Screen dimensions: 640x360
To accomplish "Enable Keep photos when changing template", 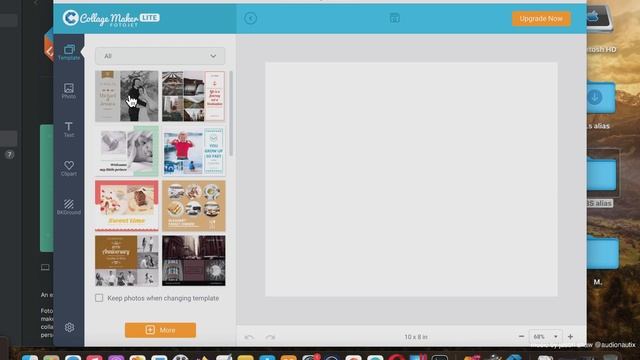I will tap(99, 298).
